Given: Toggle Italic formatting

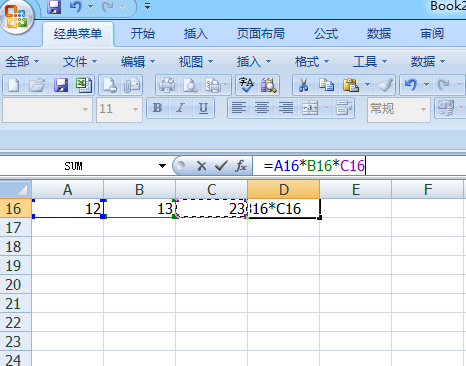Looking at the screenshot, I should [x=180, y=108].
